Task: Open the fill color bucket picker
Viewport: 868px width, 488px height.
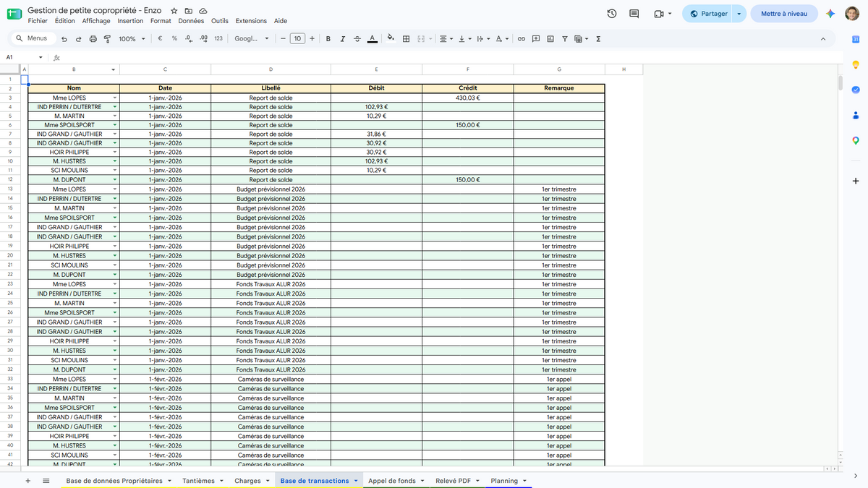Action: tap(391, 39)
